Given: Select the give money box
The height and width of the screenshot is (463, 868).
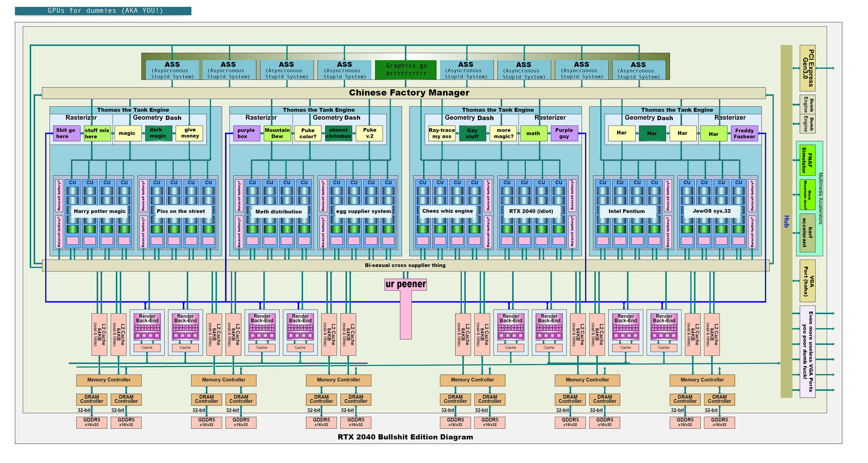Looking at the screenshot, I should click(190, 133).
